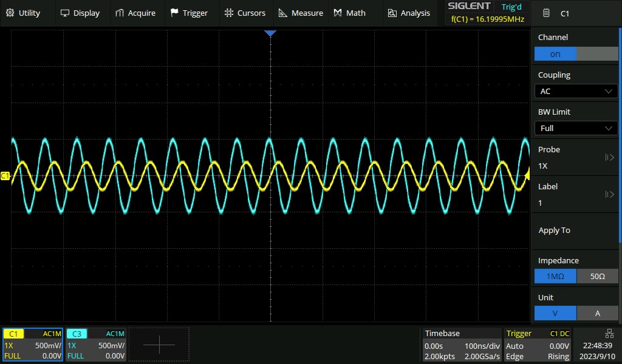Open the BW Limit Full dropdown
Image resolution: width=622 pixels, height=364 pixels.
click(576, 128)
